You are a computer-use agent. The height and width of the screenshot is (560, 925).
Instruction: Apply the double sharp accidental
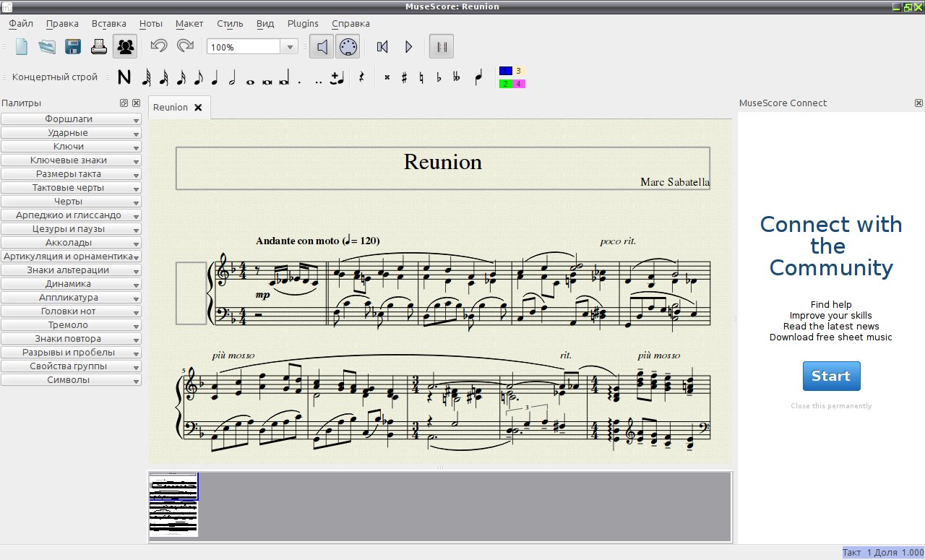[x=387, y=78]
